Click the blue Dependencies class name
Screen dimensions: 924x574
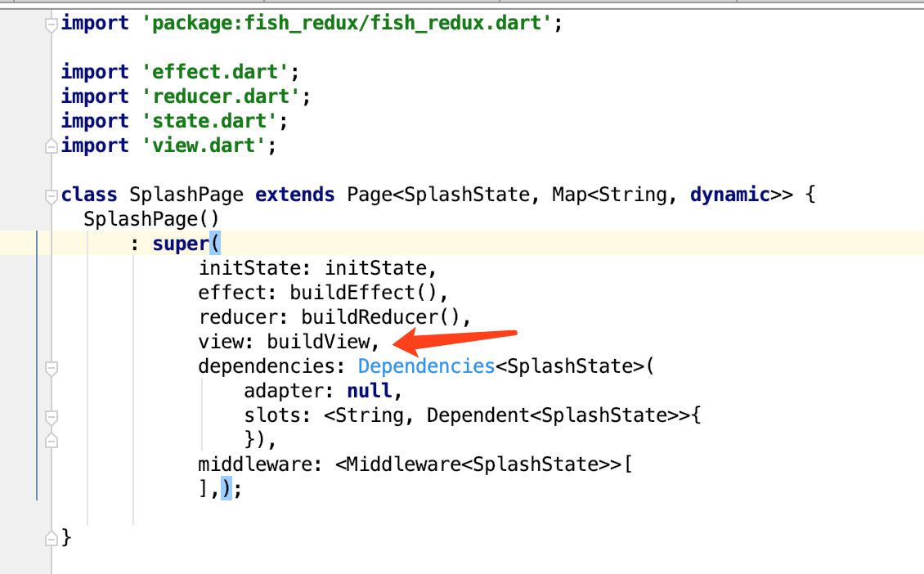click(426, 366)
